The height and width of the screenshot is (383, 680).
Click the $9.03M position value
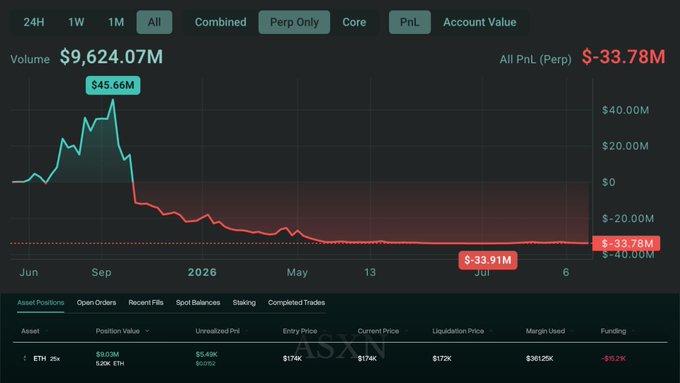tap(107, 354)
